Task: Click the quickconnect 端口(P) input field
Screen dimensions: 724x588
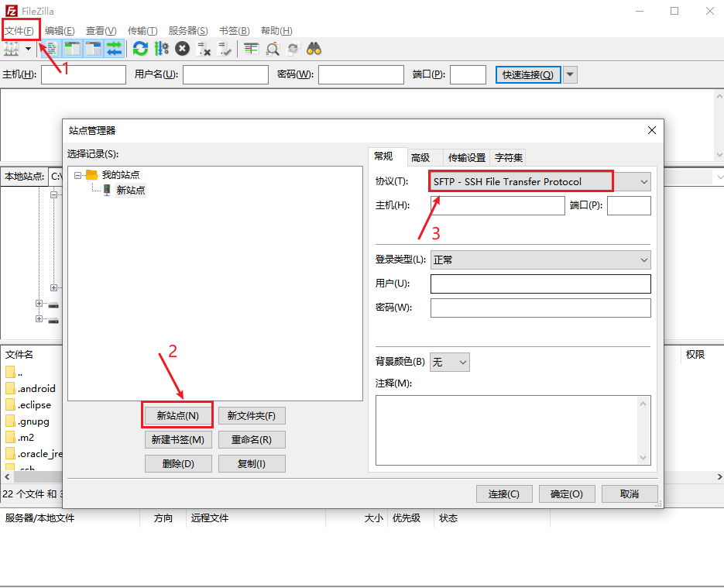Action: click(x=468, y=74)
